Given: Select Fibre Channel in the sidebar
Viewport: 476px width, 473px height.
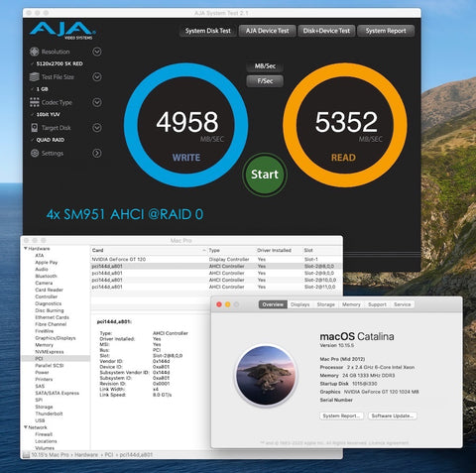Looking at the screenshot, I should (x=51, y=324).
